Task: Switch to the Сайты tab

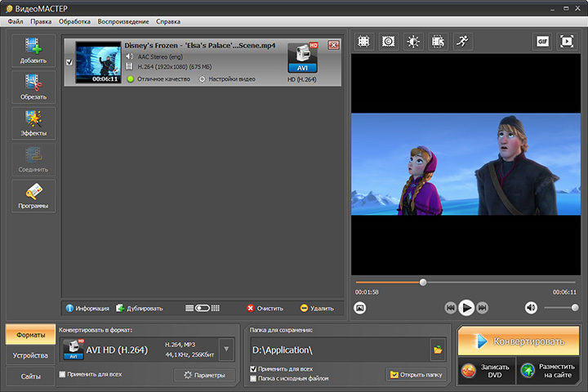Action: pos(30,376)
